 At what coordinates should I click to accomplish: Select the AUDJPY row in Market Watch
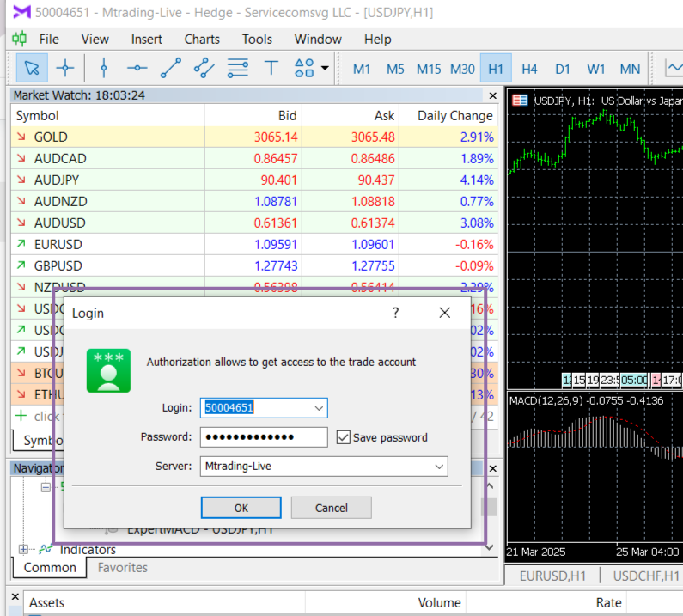254,180
